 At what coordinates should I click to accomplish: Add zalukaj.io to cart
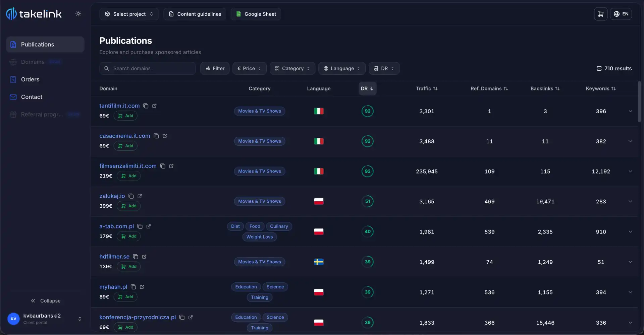[x=128, y=206]
